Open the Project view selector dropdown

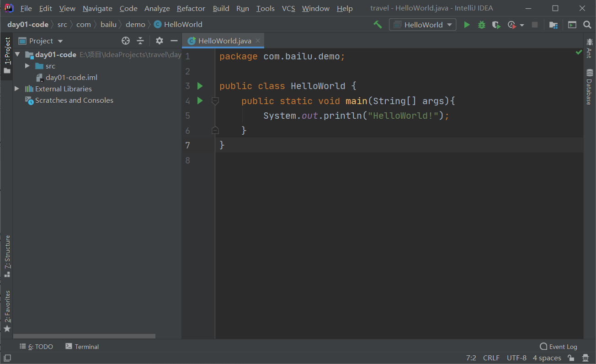click(41, 41)
